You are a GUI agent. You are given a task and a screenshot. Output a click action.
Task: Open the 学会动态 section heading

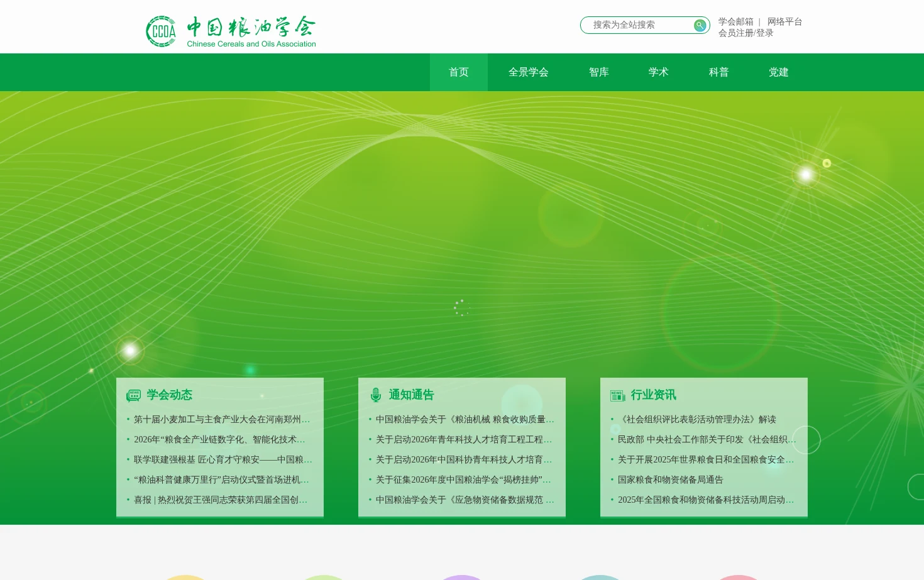coord(170,395)
